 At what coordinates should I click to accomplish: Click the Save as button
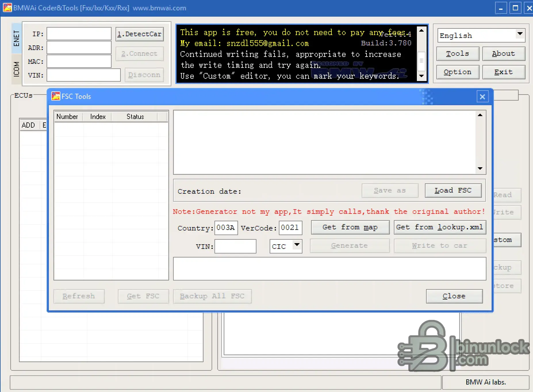point(390,191)
